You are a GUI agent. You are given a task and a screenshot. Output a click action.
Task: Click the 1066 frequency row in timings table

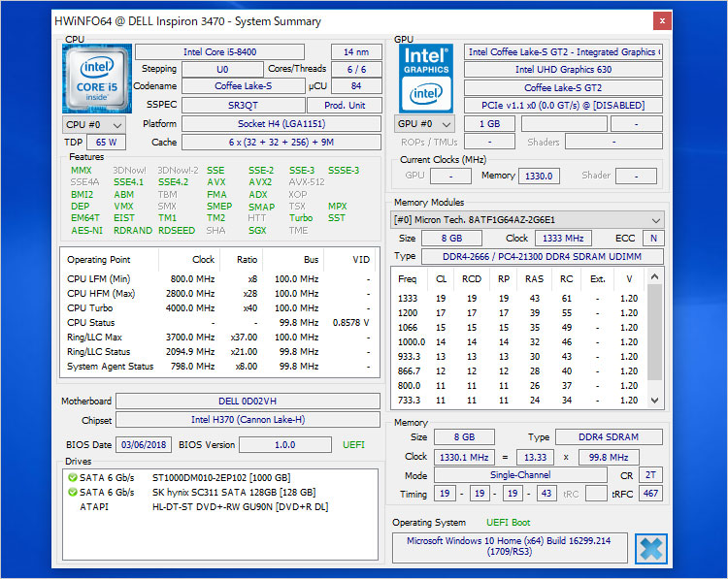(x=518, y=327)
